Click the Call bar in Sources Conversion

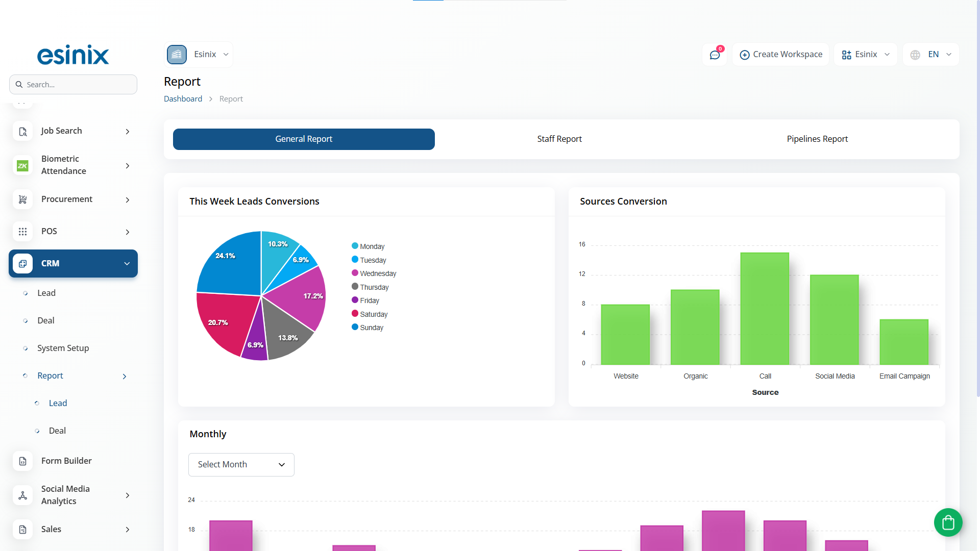click(x=765, y=309)
